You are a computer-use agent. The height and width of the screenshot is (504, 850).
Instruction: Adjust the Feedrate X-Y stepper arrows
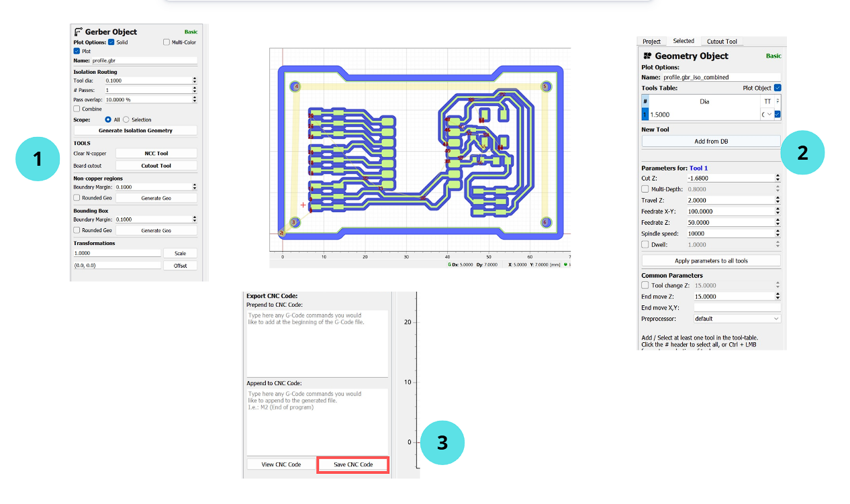778,211
